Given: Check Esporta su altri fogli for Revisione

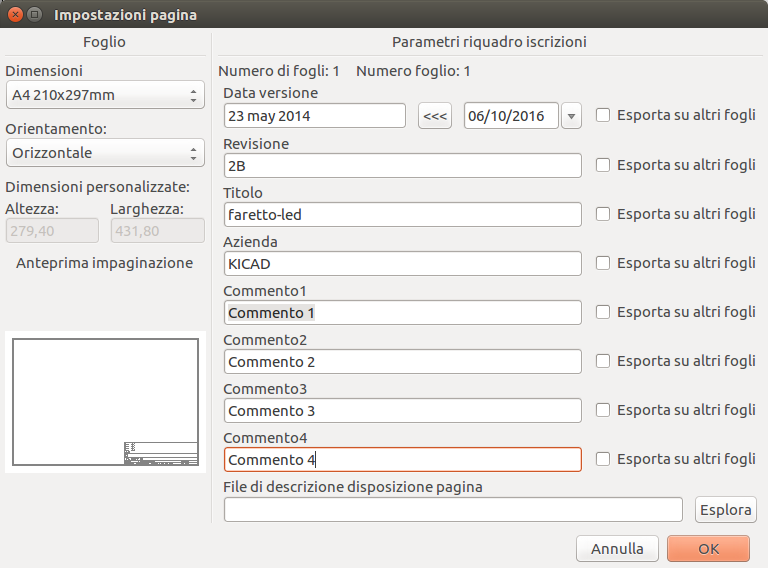Looking at the screenshot, I should tap(603, 165).
